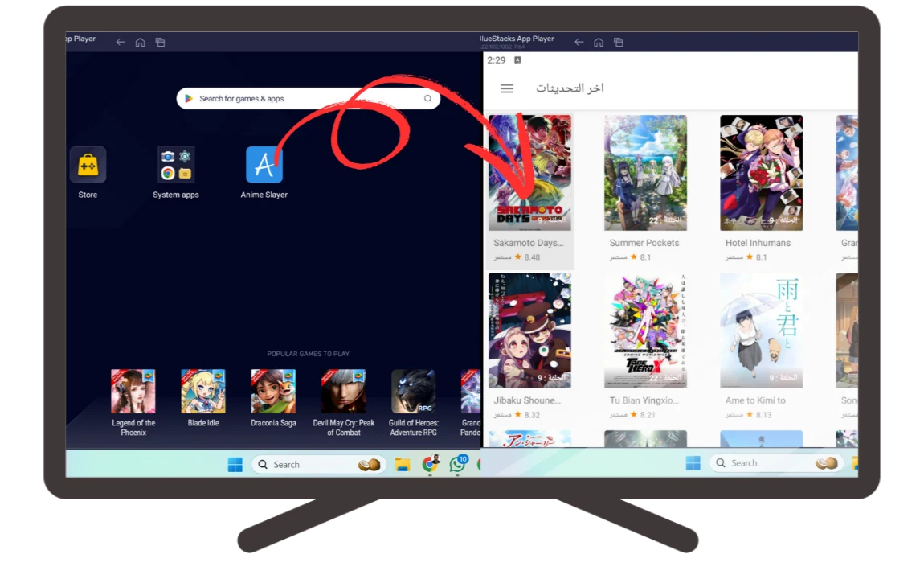Click the Hotel Inhumans title text
This screenshot has height=579, width=924.
point(758,243)
